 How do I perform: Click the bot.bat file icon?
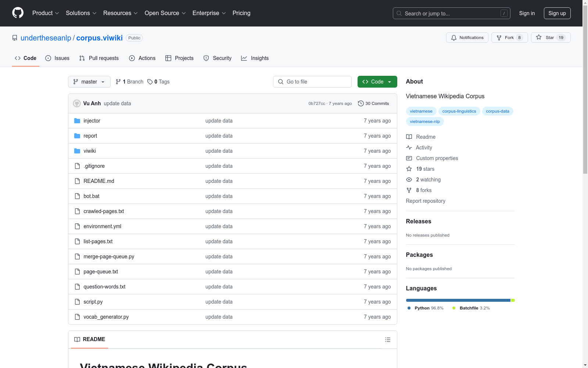click(x=77, y=196)
